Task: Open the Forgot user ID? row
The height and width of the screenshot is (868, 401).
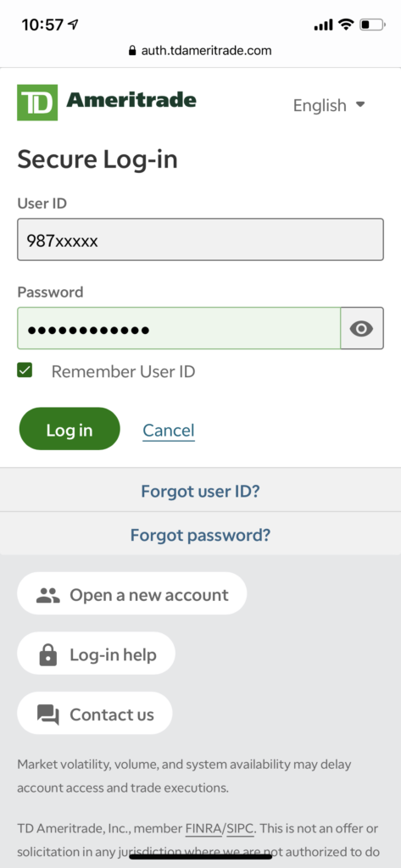Action: (x=200, y=491)
